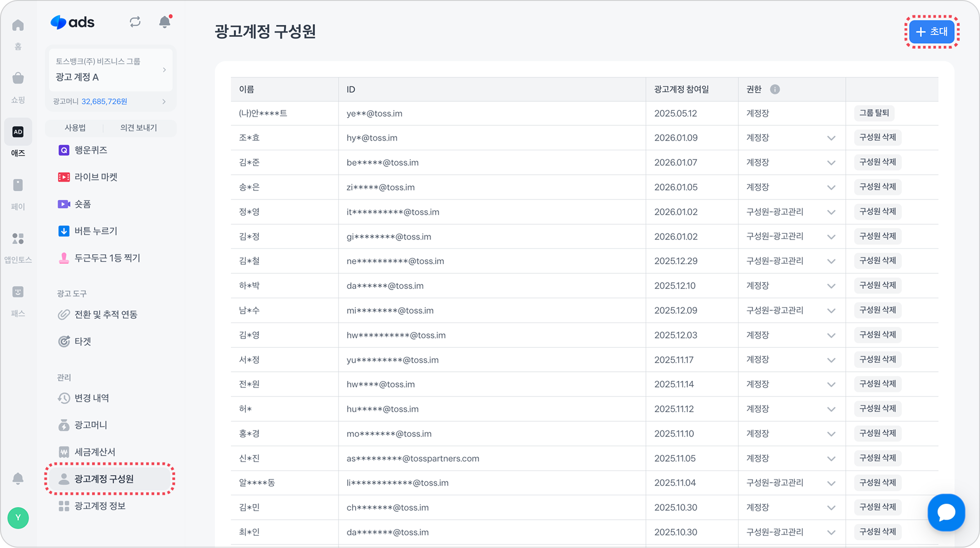
Task: Open the 쇼핑 shopping bag icon
Action: pos(18,79)
